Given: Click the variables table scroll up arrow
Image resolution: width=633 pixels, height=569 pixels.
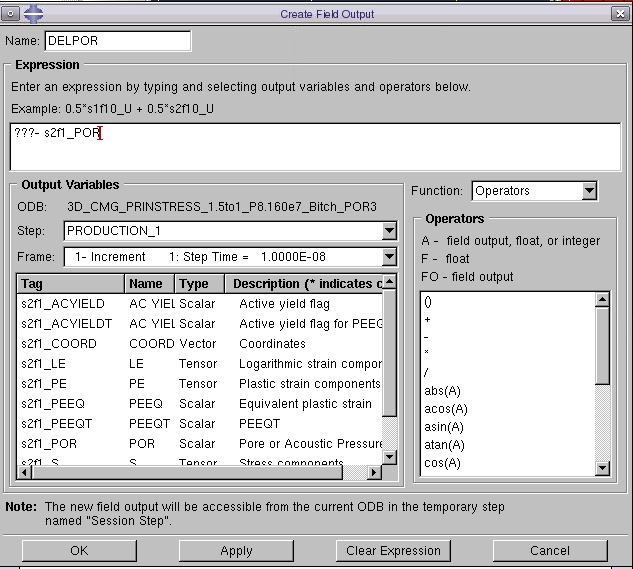Looking at the screenshot, I should coord(389,281).
